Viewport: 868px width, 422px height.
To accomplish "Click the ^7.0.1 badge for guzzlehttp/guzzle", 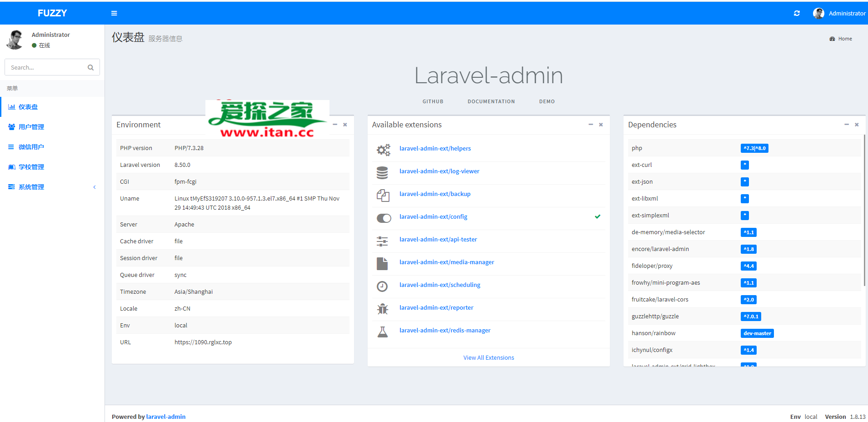I will pyautogui.click(x=751, y=316).
